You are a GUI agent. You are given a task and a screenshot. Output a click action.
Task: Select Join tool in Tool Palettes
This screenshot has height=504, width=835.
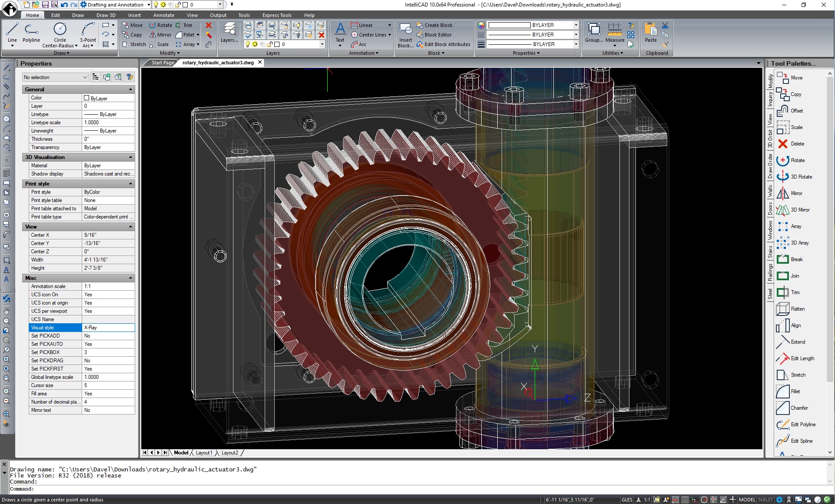coord(788,276)
